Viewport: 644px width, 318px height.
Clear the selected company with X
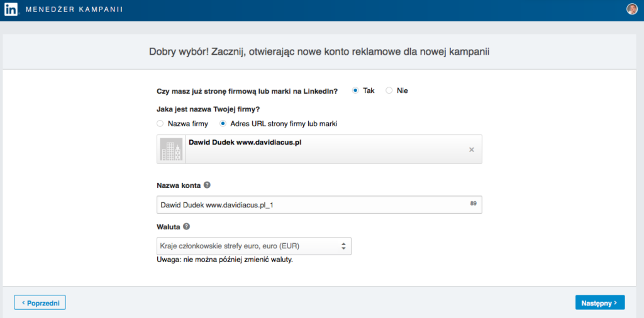click(472, 150)
